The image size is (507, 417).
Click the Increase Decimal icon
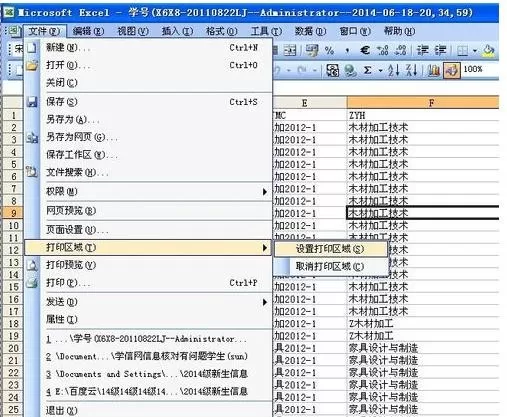pos(383,50)
